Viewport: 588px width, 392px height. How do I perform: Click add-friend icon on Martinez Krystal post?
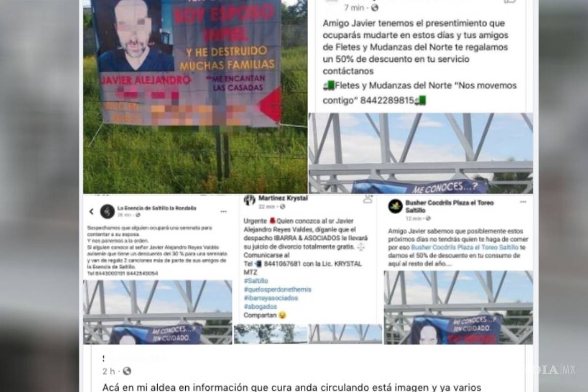coord(368,199)
